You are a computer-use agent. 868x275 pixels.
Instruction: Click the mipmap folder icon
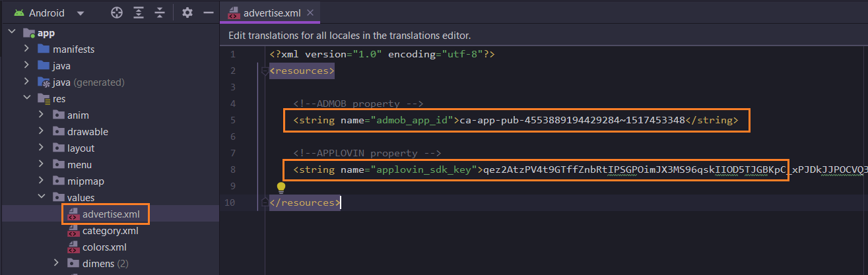59,181
